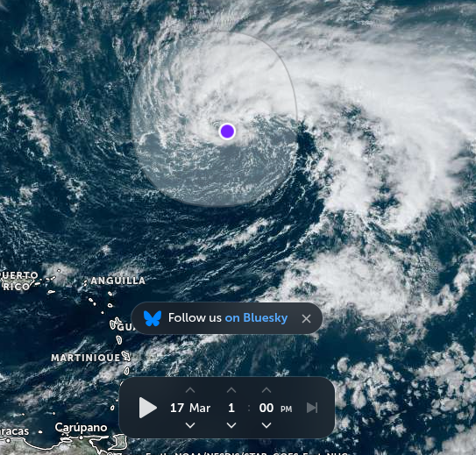Open the 'on Bluesky' link
The width and height of the screenshot is (476, 455).
coord(256,318)
